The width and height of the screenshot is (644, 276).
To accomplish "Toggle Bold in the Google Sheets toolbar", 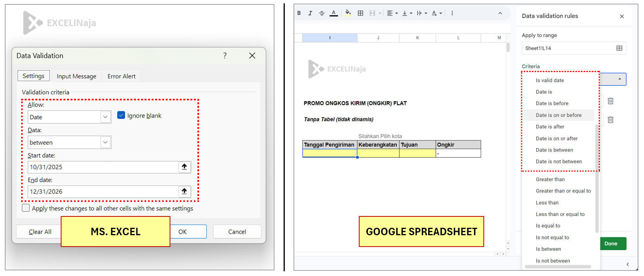I will point(299,13).
